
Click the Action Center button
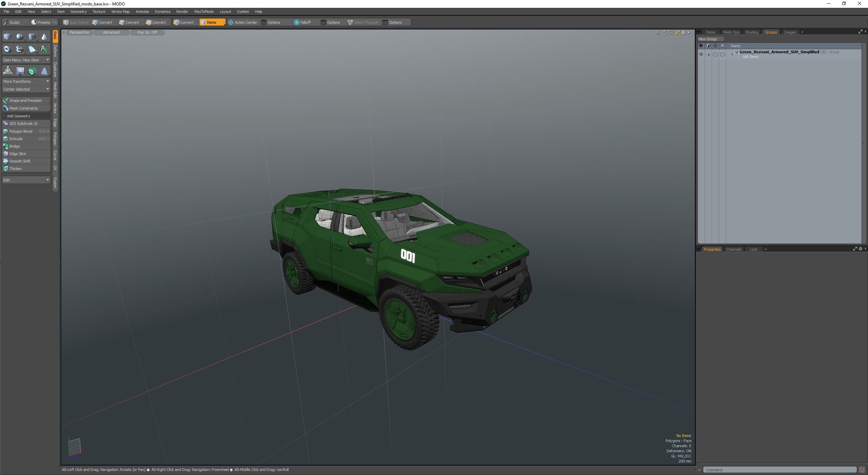243,22
